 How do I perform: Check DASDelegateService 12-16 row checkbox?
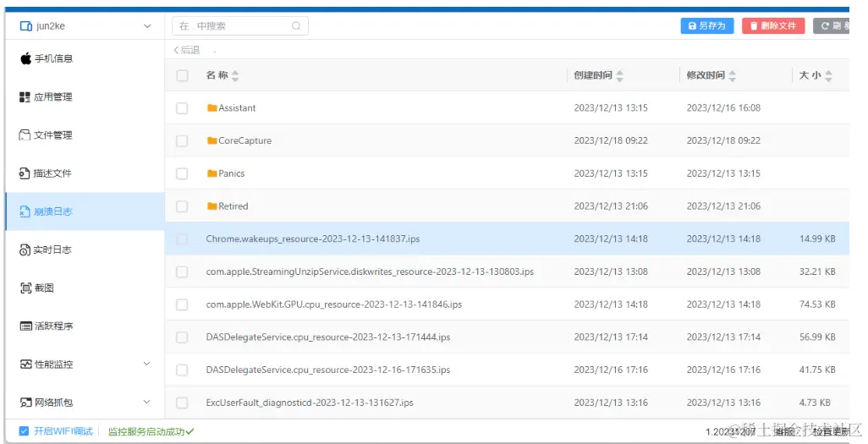pyautogui.click(x=182, y=370)
